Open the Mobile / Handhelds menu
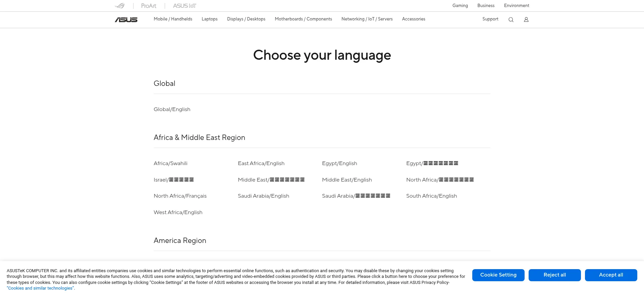The height and width of the screenshot is (298, 644). (x=173, y=19)
